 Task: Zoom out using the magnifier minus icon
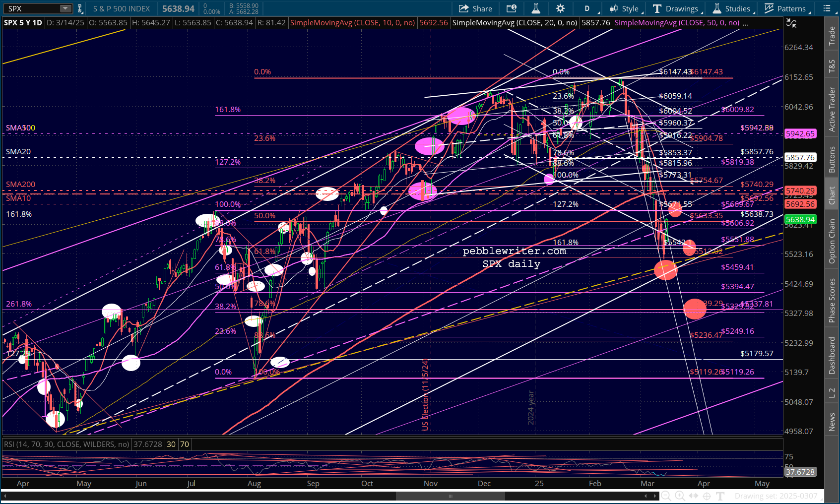click(x=666, y=496)
